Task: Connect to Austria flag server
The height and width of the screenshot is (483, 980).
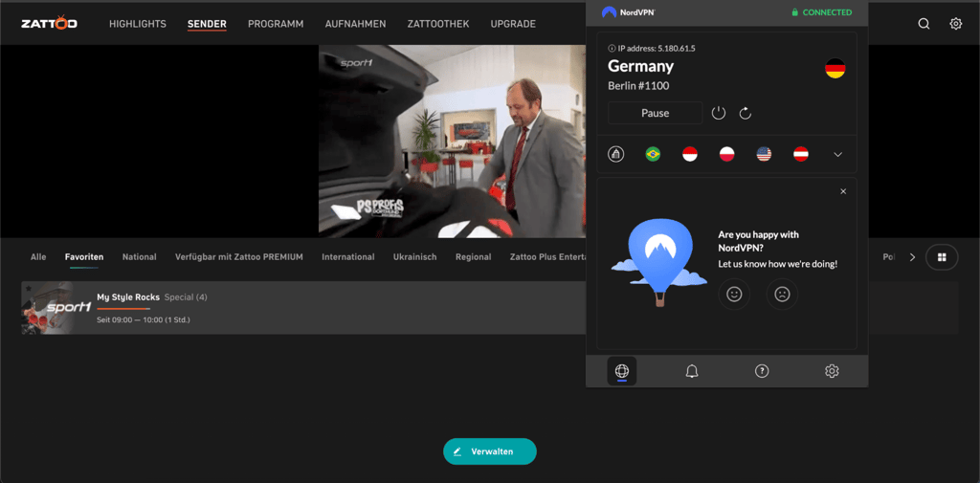Action: click(x=801, y=154)
